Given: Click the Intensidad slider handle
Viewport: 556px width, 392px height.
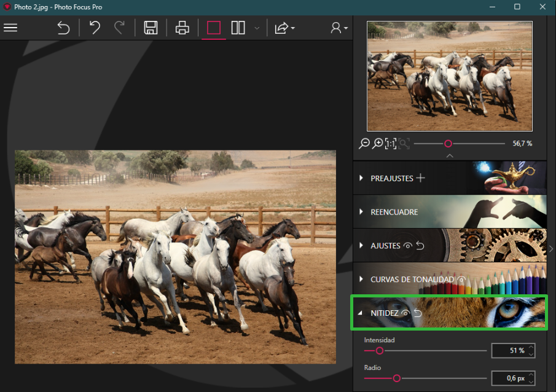Looking at the screenshot, I should [x=380, y=351].
